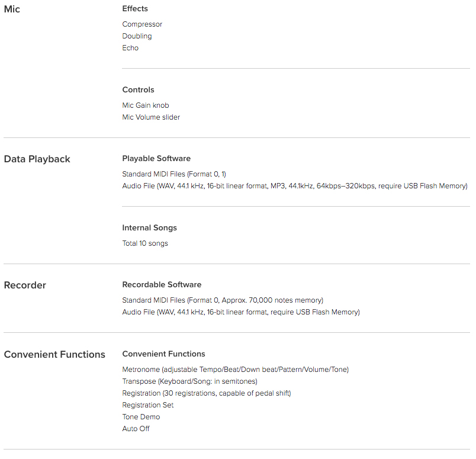Click Standard MIDI Files Format 0, 1 line

(174, 174)
